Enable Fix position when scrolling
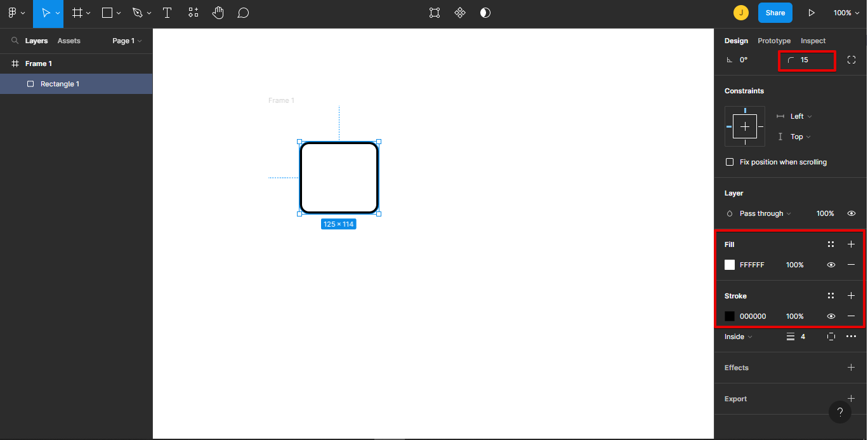Screen dimensions: 868x440 [730, 162]
